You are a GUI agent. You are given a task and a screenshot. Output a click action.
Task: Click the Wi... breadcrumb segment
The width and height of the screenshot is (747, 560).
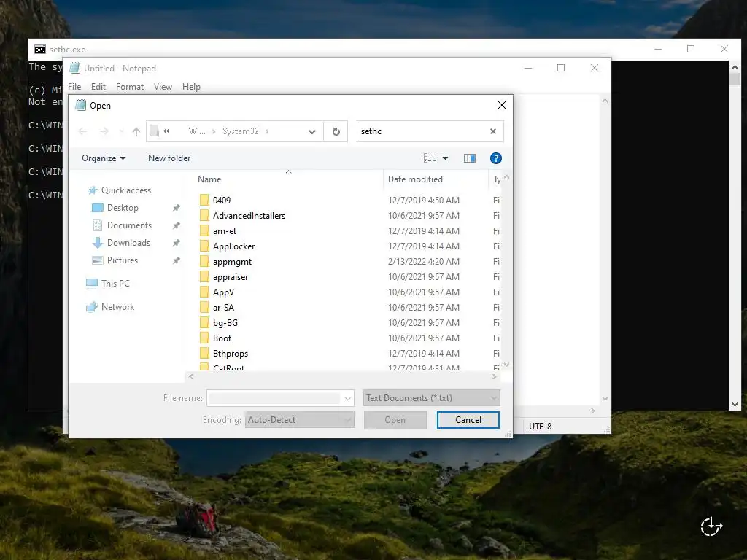(x=197, y=131)
